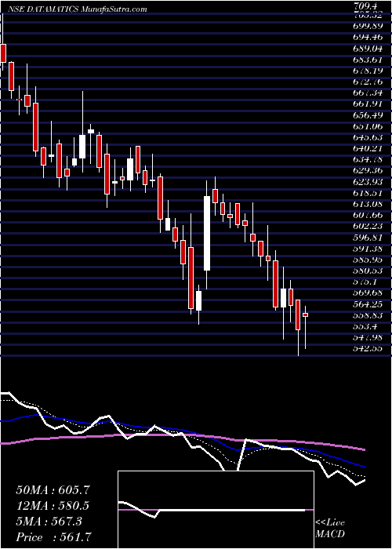Click the tall white bullish candlestick mid-chart

tap(207, 233)
